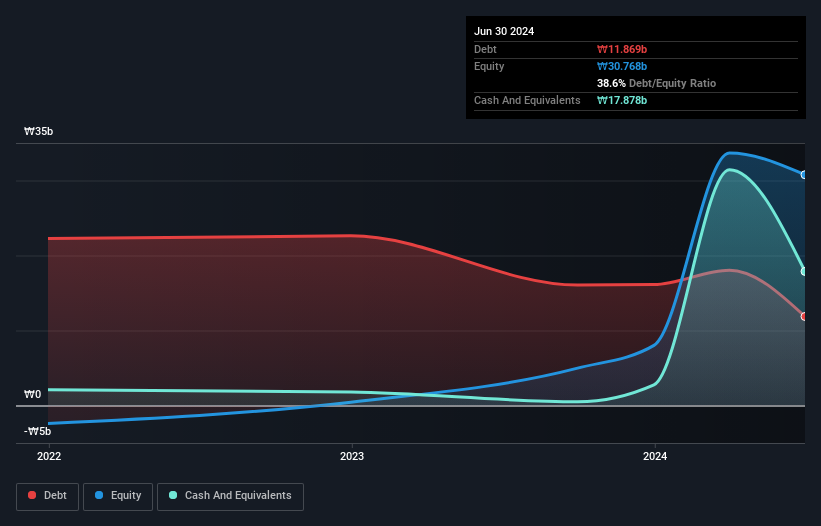
Task: Click the Jun 30 2024 tooltip date
Action: click(504, 31)
